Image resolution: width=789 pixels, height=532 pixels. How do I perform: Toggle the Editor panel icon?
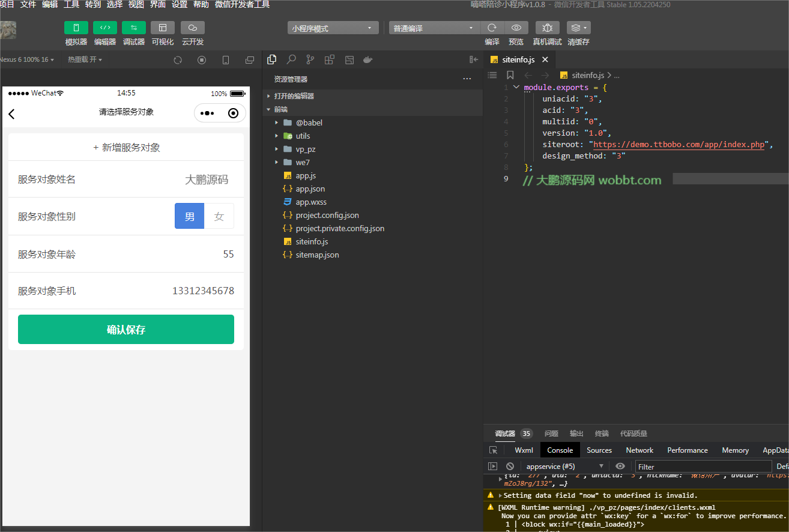tap(104, 28)
